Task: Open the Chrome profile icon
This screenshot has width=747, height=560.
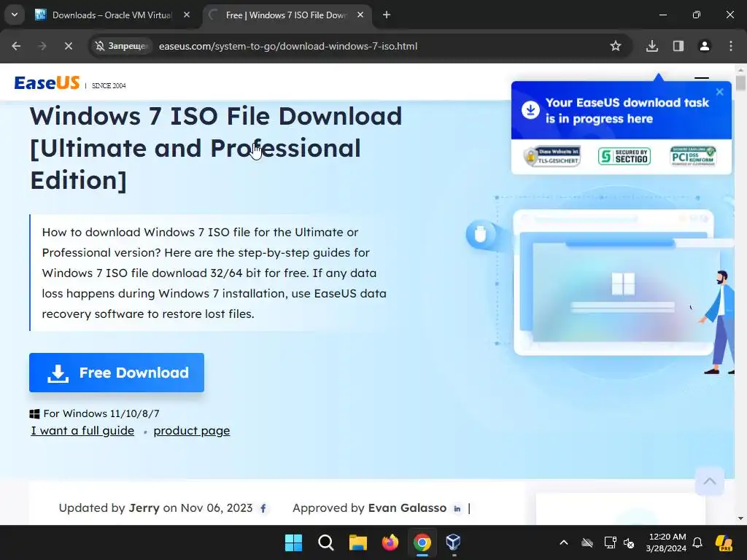Action: [705, 46]
